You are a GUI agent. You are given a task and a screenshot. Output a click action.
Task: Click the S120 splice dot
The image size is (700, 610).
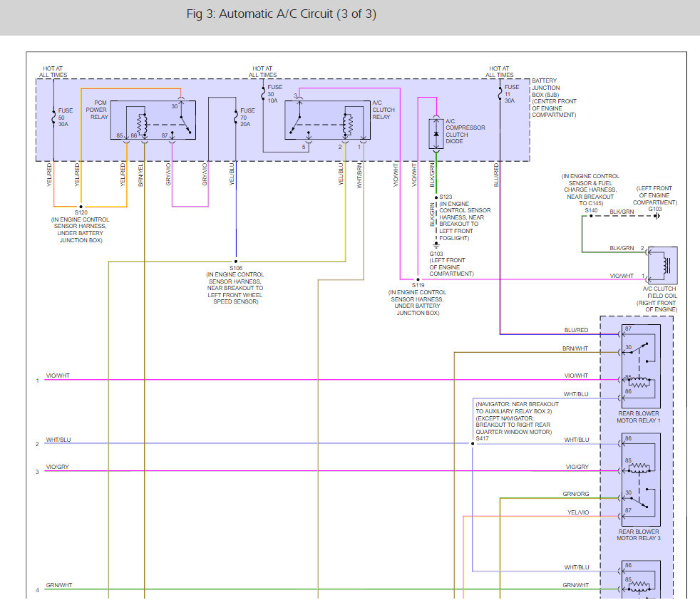click(x=81, y=207)
